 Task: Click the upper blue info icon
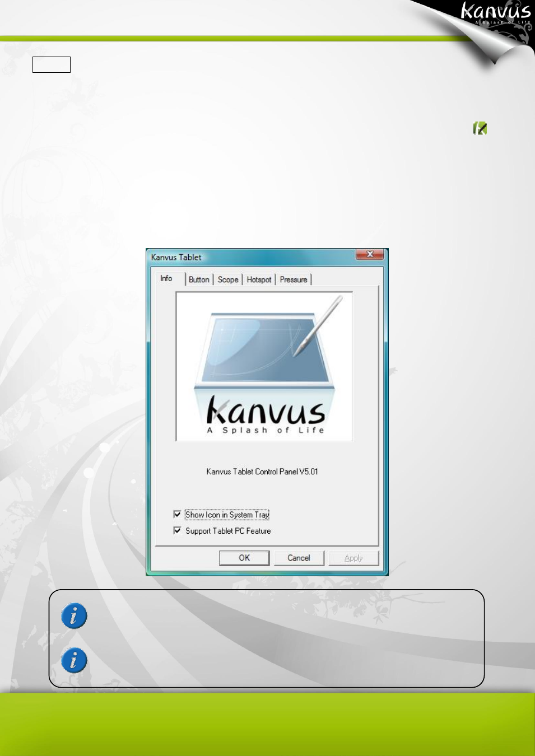pyautogui.click(x=74, y=616)
